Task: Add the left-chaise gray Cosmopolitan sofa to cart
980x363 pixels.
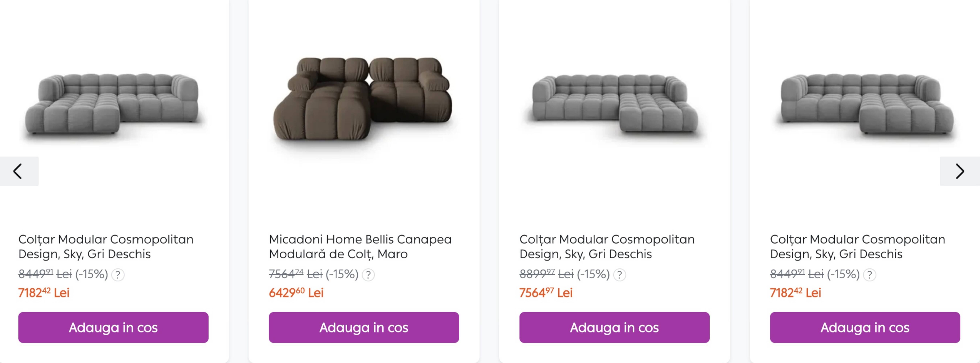Action: 113,328
